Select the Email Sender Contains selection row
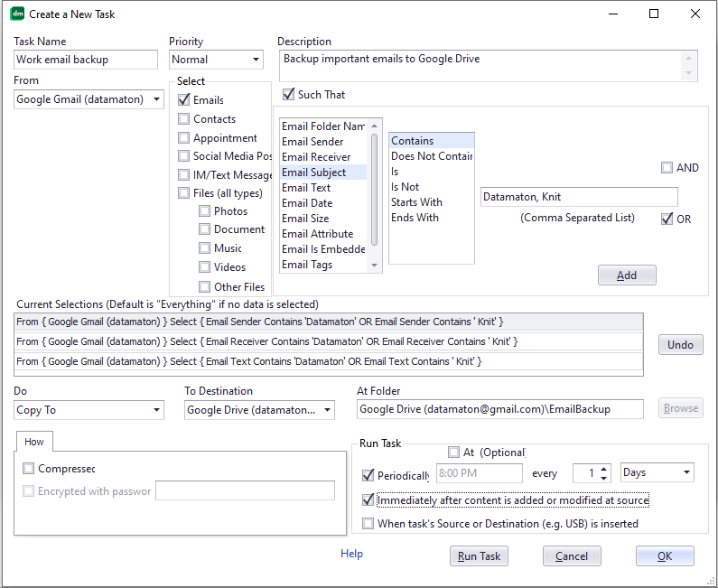 [x=329, y=322]
